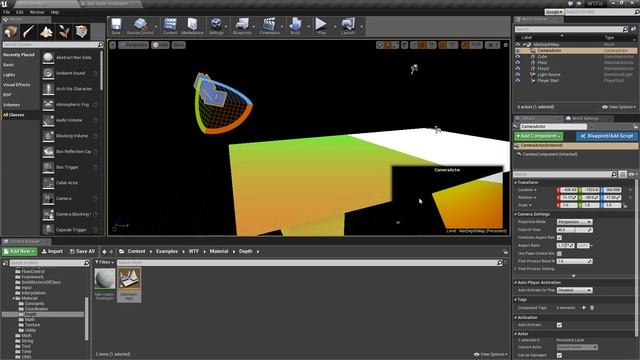The width and height of the screenshot is (640, 360).
Task: Toggle the Auto Activate checkbox
Action: tap(559, 325)
